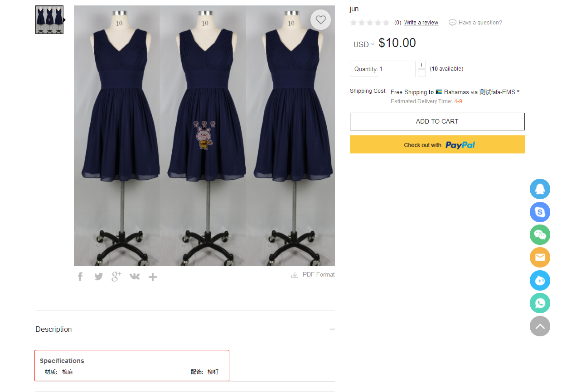Decrease quantity with minus button
562x392 pixels.
tap(421, 73)
